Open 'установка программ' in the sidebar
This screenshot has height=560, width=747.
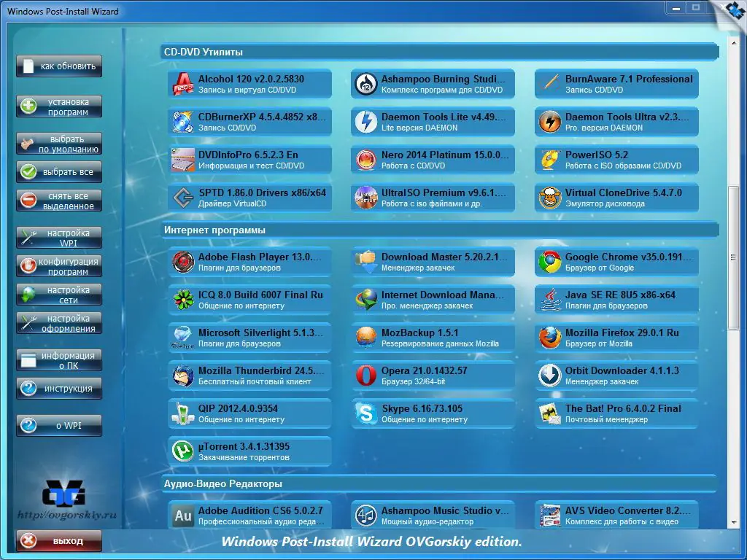click(59, 106)
